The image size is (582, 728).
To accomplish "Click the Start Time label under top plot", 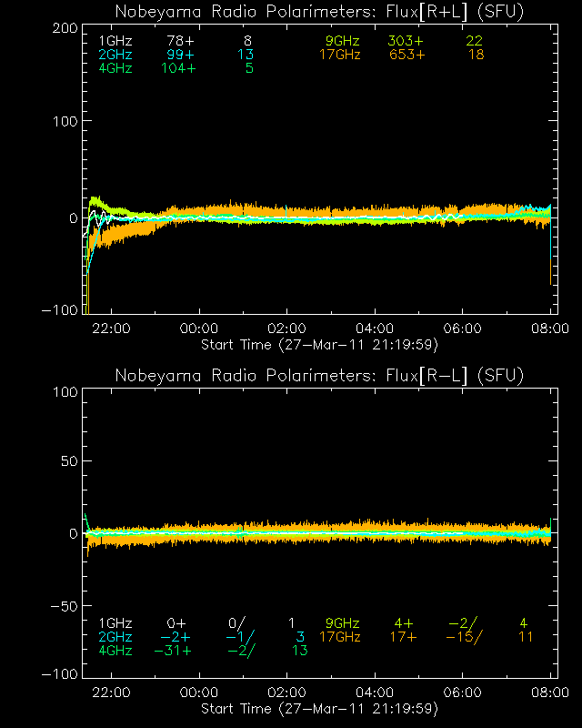I will 319,345.
